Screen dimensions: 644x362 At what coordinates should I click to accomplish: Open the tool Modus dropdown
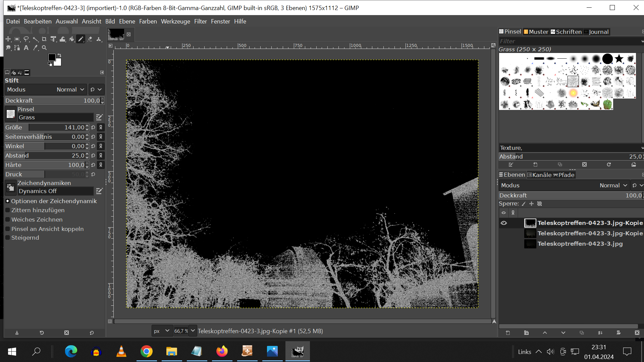click(46, 89)
